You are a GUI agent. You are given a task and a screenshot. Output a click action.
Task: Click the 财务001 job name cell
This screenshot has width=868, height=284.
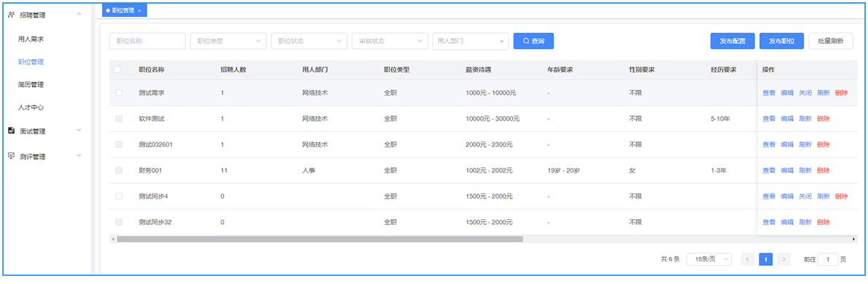coord(150,171)
